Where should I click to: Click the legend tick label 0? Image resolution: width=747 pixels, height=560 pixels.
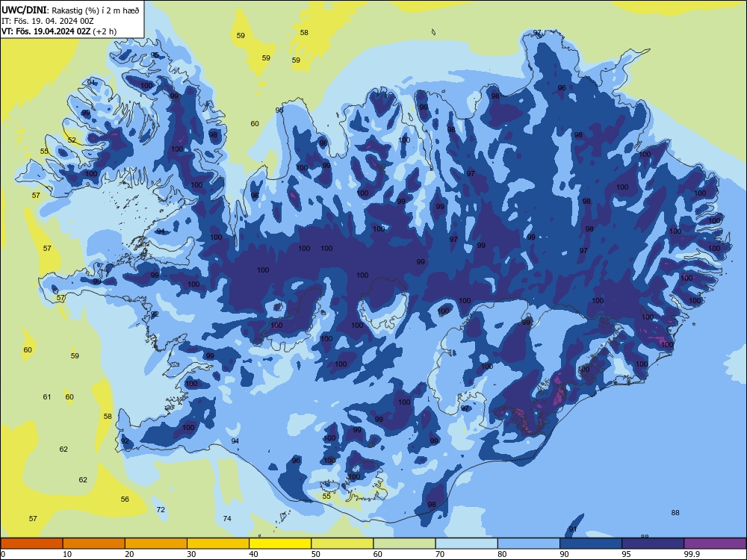pyautogui.click(x=3, y=554)
